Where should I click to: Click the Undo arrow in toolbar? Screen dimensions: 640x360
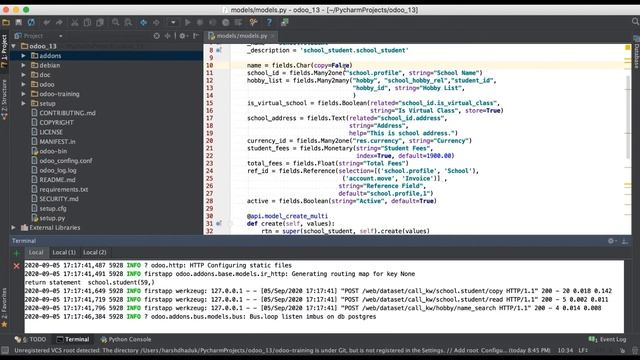(x=47, y=22)
